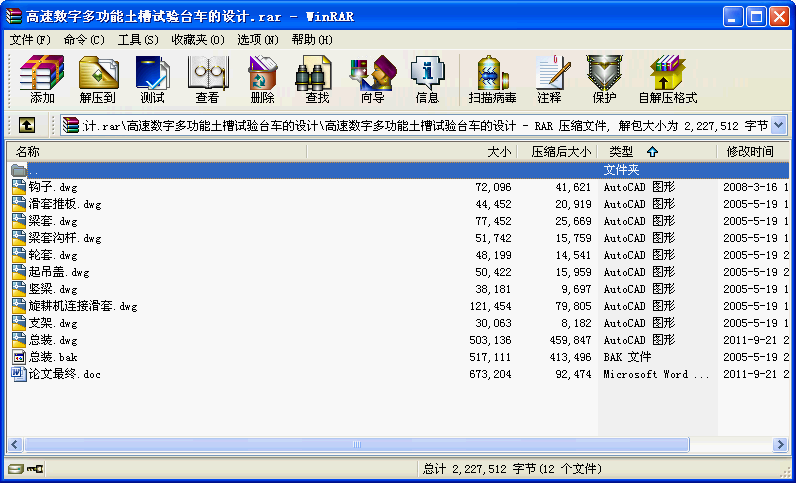This screenshot has width=796, height=483.
Task: Click the 注释 (Comment) toolbar icon
Action: (552, 73)
